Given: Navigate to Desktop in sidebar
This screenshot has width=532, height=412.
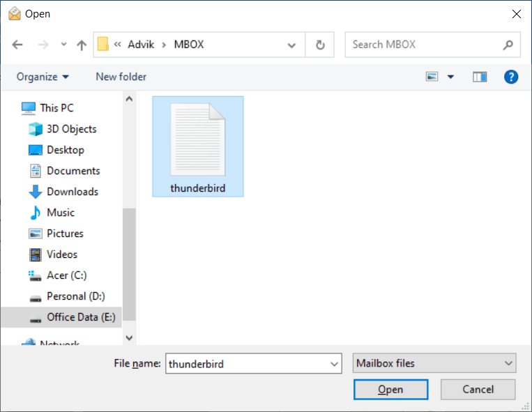Looking at the screenshot, I should click(x=66, y=150).
